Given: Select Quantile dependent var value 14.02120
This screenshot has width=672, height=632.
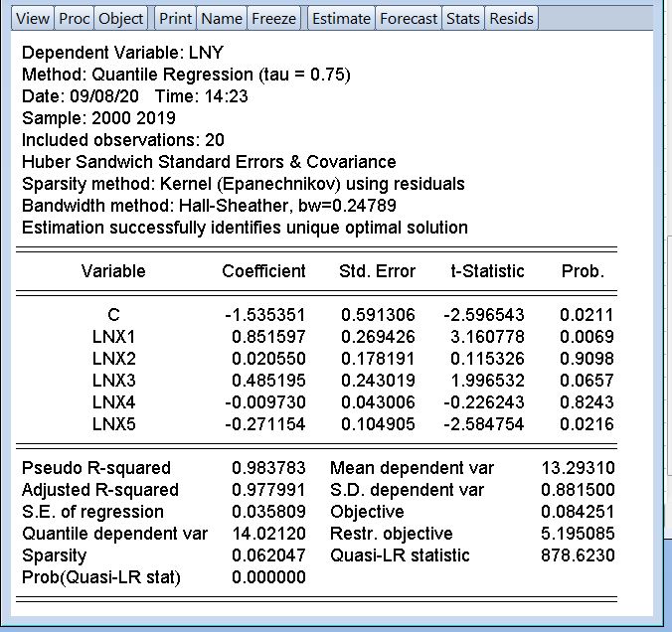Looking at the screenshot, I should coord(268,534).
